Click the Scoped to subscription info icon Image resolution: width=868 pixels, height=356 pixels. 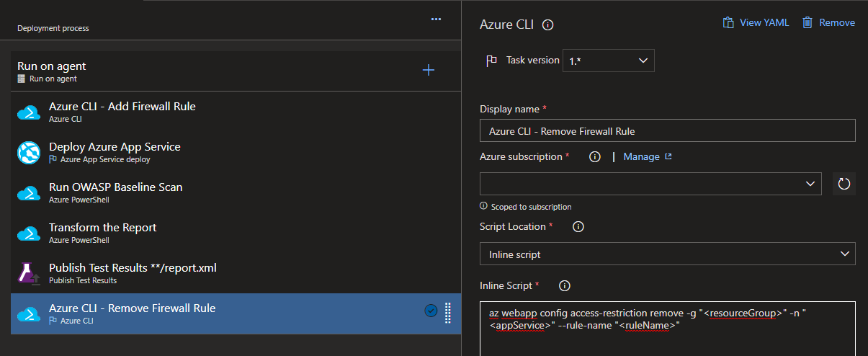click(x=483, y=206)
